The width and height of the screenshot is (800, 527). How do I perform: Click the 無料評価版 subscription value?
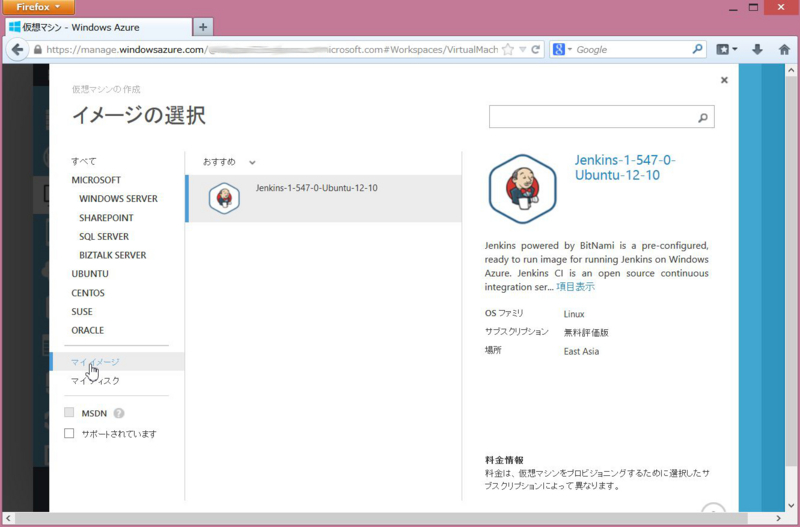coord(586,333)
